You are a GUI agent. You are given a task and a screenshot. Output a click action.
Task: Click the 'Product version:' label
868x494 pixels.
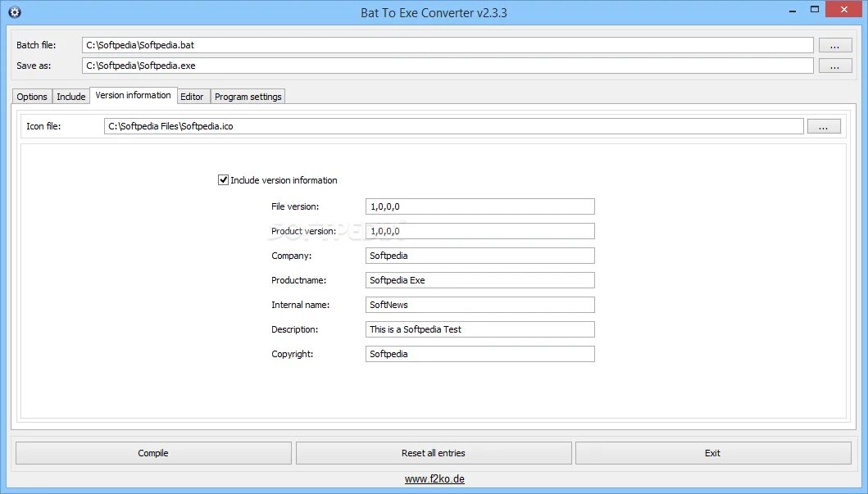[x=303, y=231]
